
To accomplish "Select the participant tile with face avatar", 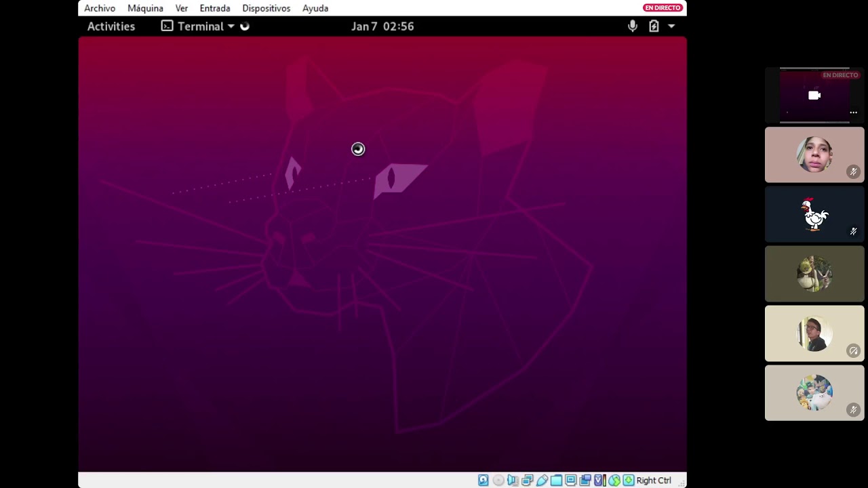I will click(x=814, y=155).
